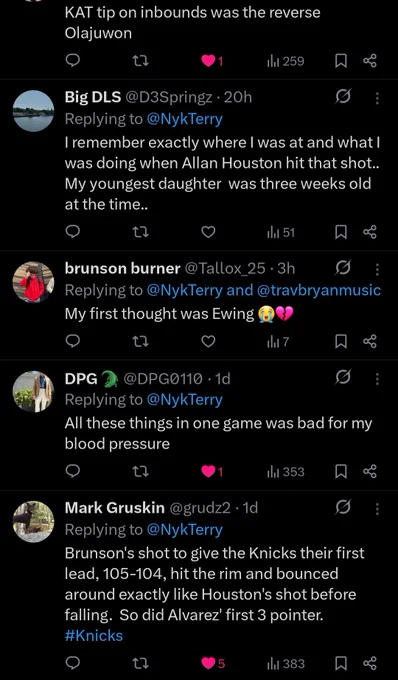
Task: Open more options on Mark Gruskin tweet
Action: coord(377,508)
